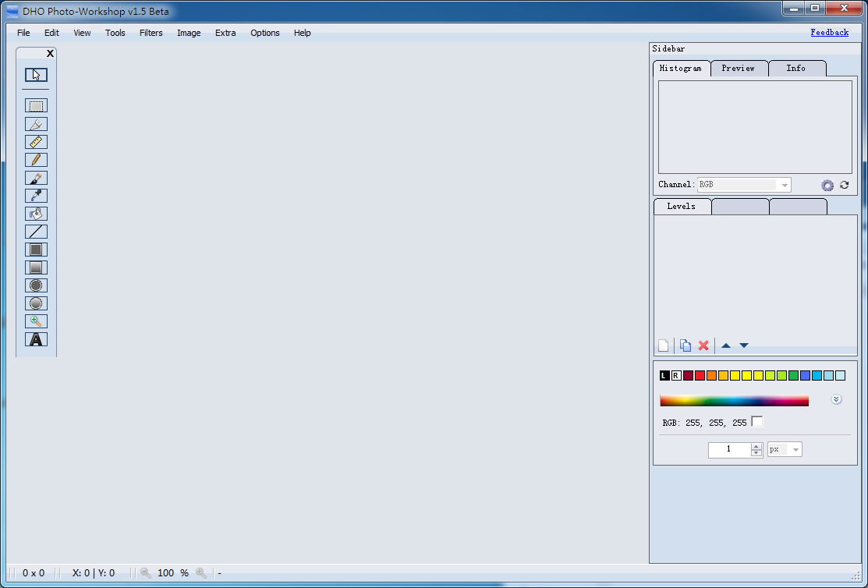This screenshot has height=588, width=868.
Task: Create a new blank layer
Action: click(x=663, y=345)
